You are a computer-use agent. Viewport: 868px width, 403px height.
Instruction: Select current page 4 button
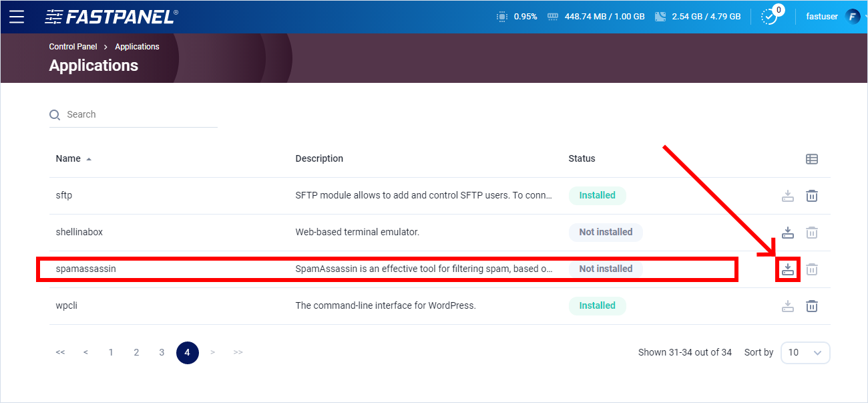point(188,352)
